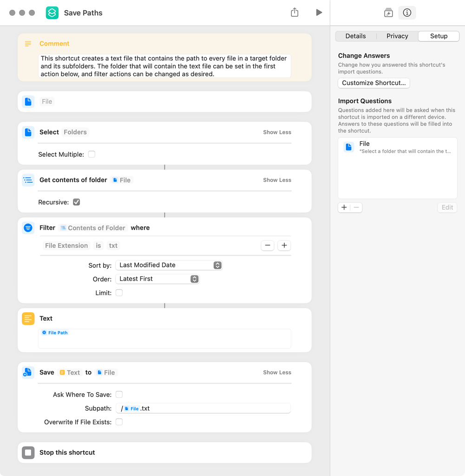Open the Sort by dropdown

[169, 265]
